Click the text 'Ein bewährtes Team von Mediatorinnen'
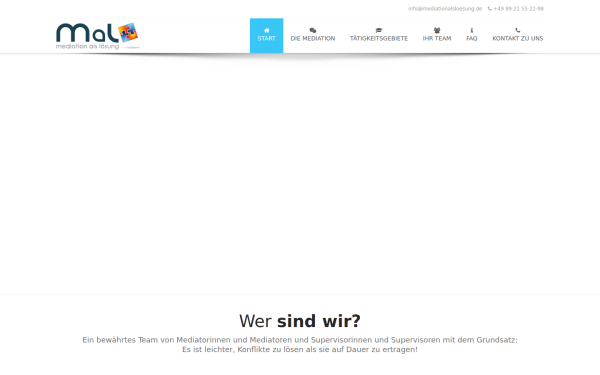Viewport: 600px width, 375px height. [157, 340]
